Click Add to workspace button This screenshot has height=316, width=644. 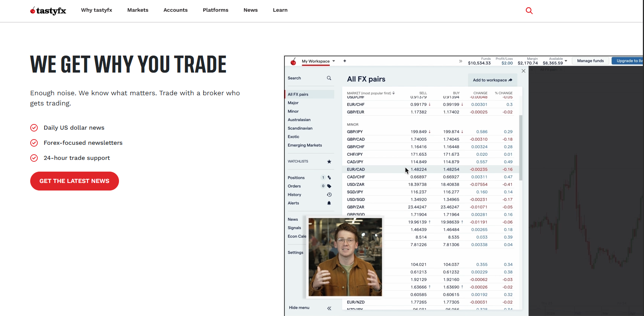(x=492, y=80)
